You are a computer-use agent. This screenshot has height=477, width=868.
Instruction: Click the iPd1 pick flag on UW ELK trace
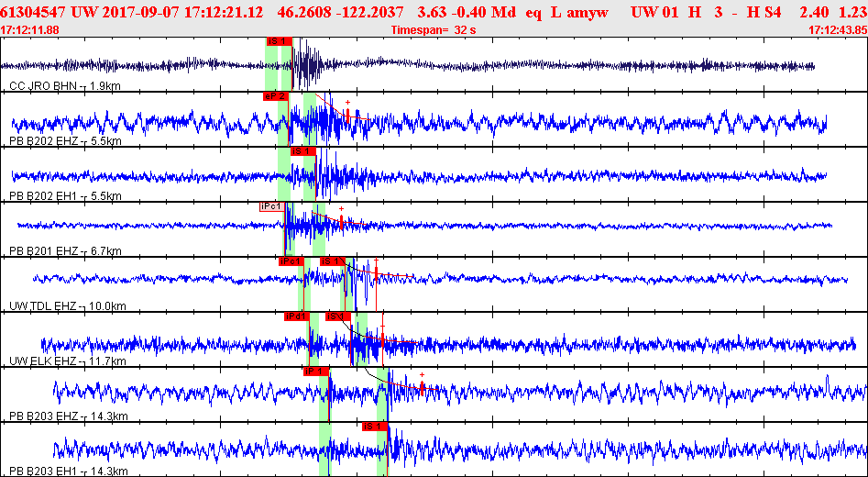(297, 316)
